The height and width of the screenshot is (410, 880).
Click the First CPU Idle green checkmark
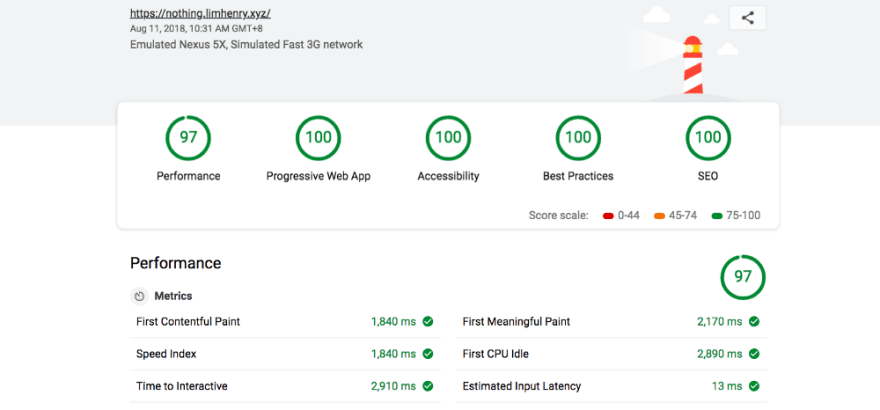click(754, 354)
